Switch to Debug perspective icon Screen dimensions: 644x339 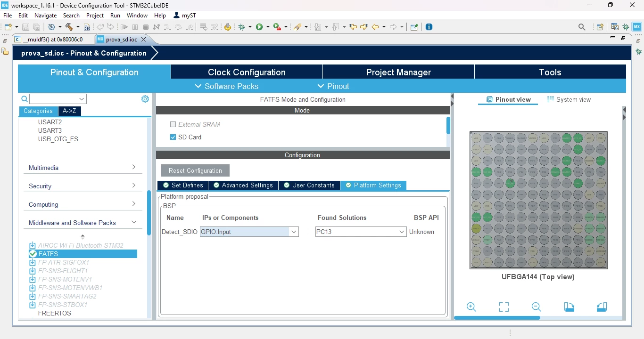626,27
